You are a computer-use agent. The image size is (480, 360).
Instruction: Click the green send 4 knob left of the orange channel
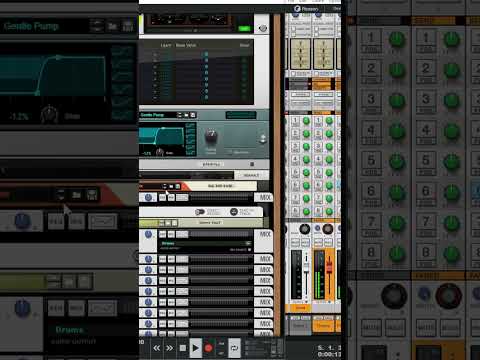click(306, 160)
